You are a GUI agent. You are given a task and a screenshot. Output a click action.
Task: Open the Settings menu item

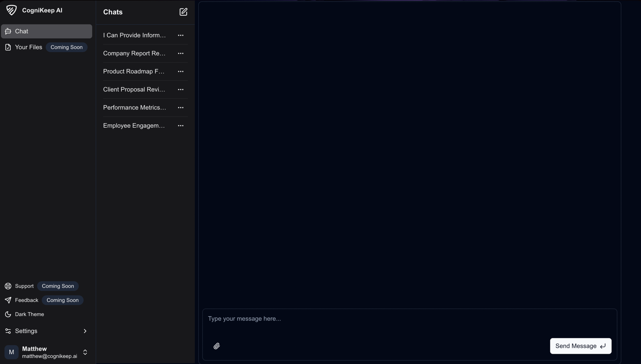pos(47,331)
